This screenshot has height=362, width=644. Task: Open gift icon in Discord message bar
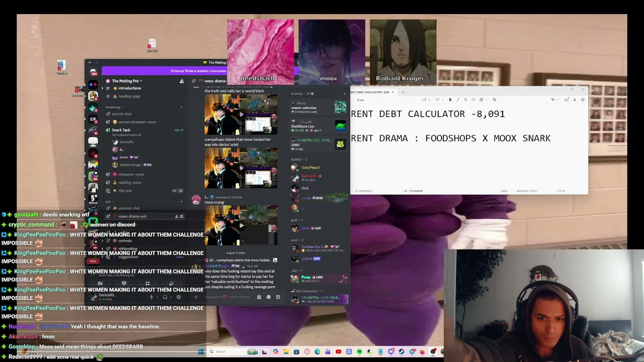[259, 297]
